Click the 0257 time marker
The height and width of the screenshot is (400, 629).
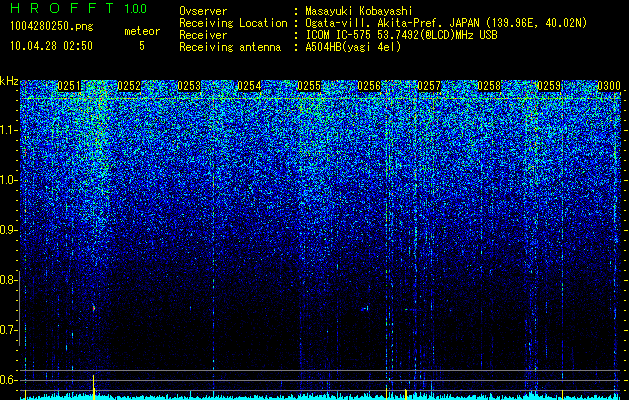429,86
